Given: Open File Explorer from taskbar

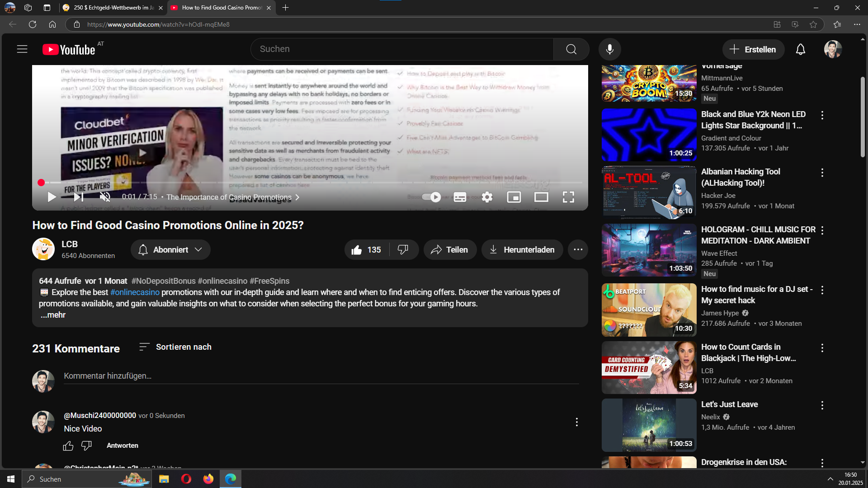Looking at the screenshot, I should point(164,479).
